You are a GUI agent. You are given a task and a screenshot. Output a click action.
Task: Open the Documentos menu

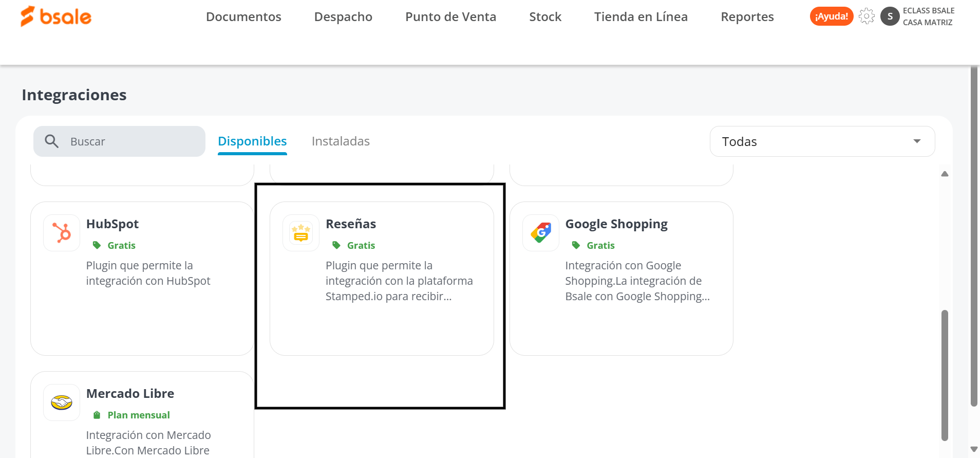pyautogui.click(x=243, y=17)
